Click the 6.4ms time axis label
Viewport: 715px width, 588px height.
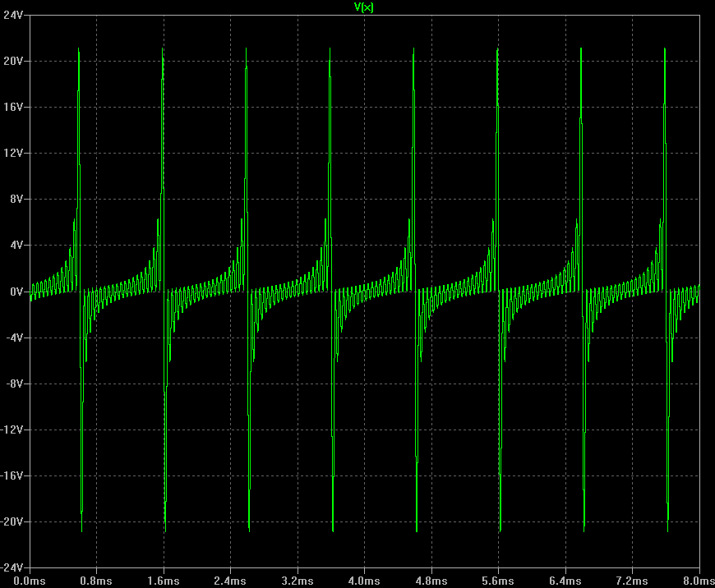point(565,581)
